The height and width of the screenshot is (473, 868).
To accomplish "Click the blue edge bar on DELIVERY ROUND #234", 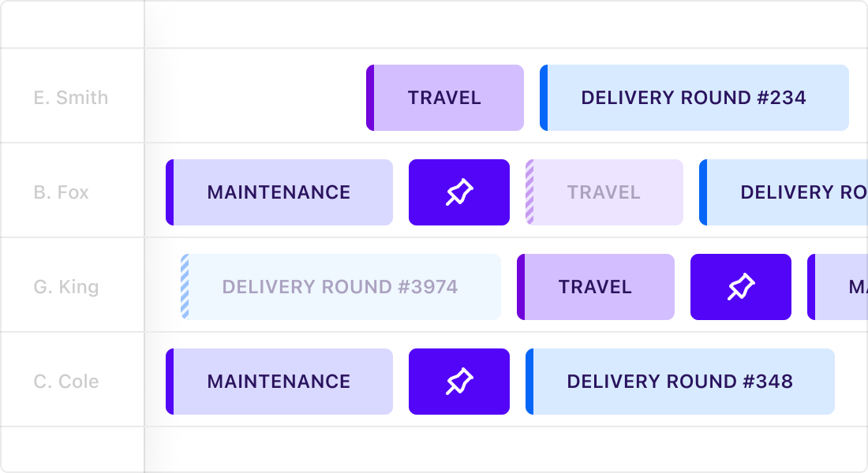I will coord(544,98).
